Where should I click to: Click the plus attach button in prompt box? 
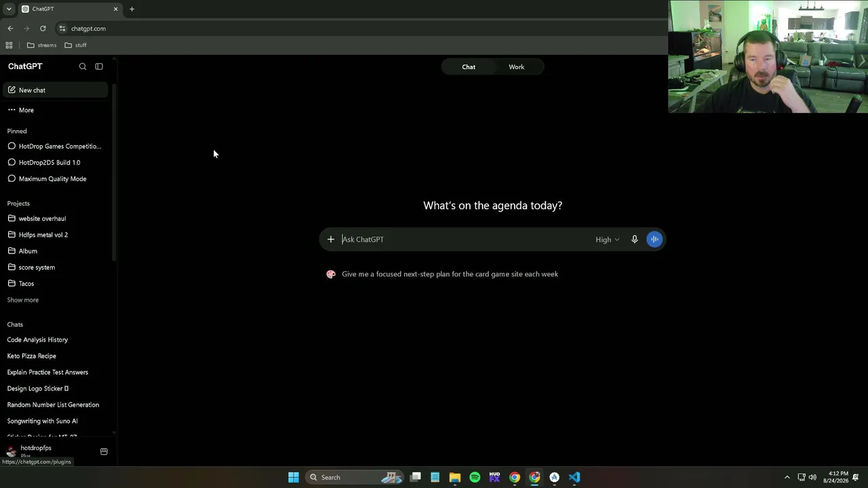pyautogui.click(x=331, y=239)
